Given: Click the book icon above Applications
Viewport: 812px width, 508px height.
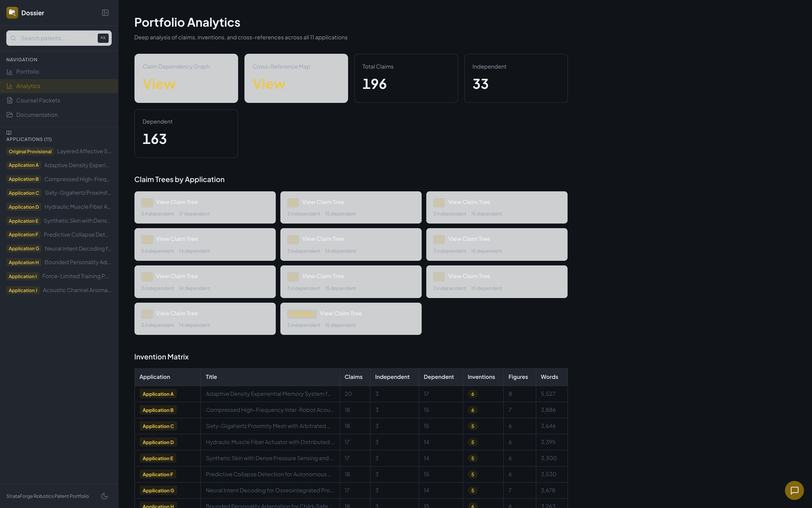Looking at the screenshot, I should 9,133.
